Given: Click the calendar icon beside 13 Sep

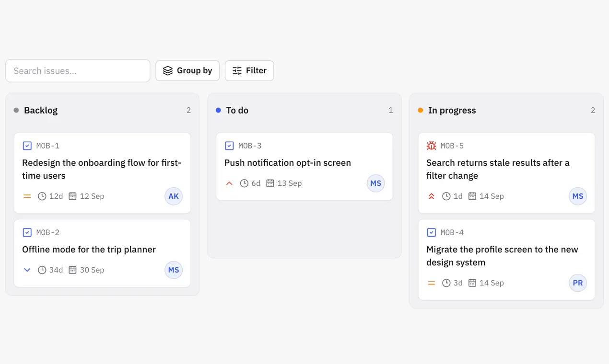Looking at the screenshot, I should pyautogui.click(x=270, y=183).
